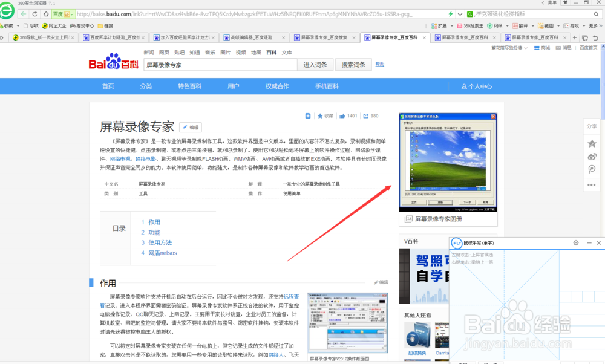Click the page refresh icon
Viewport: 605px width, 364px height.
pyautogui.click(x=34, y=15)
